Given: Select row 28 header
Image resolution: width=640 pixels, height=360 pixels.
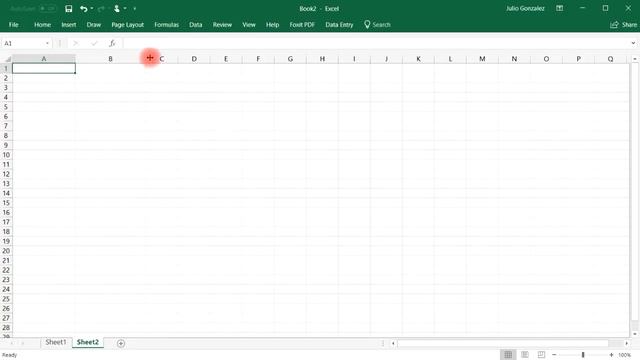Looking at the screenshot, I should (6, 327).
